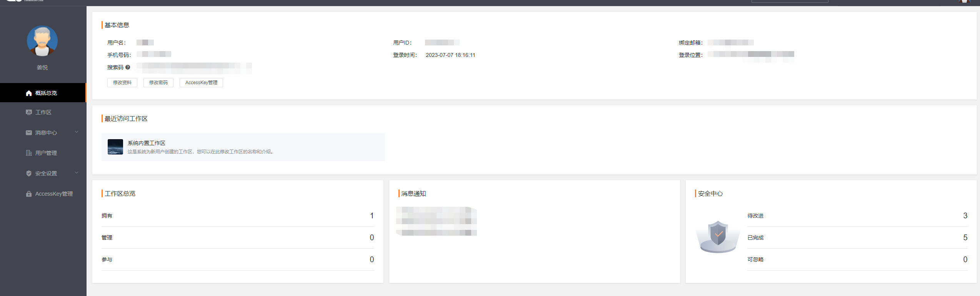980x296 pixels.
Task: Click the login time 2023-07-07 18:16:11
Action: 450,55
